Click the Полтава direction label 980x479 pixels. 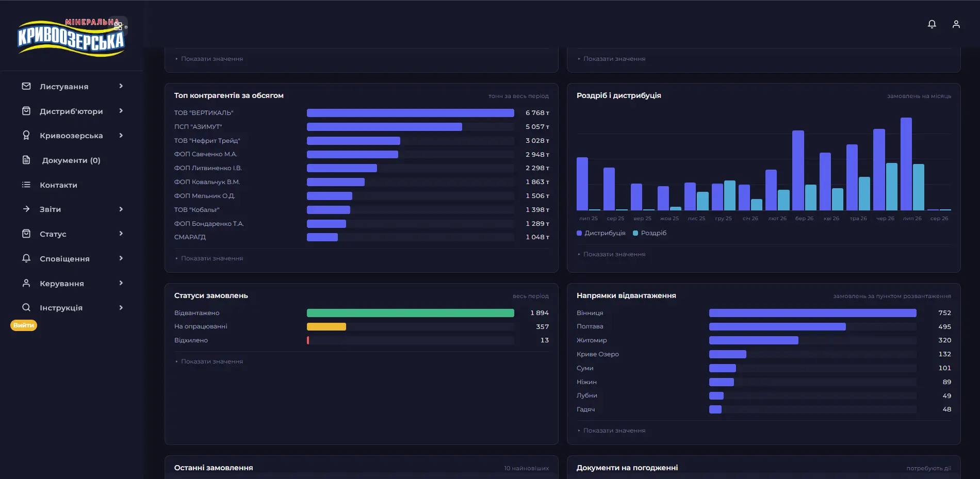[x=590, y=326]
